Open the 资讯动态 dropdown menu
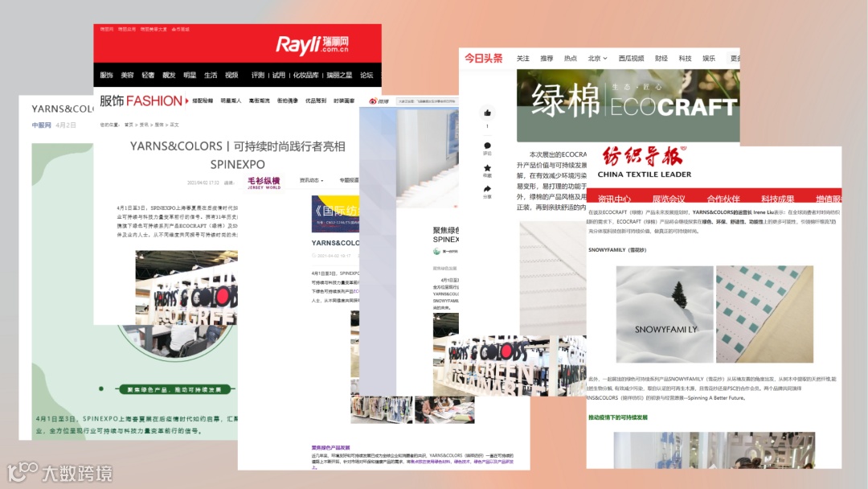The height and width of the screenshot is (489, 868). 311,180
